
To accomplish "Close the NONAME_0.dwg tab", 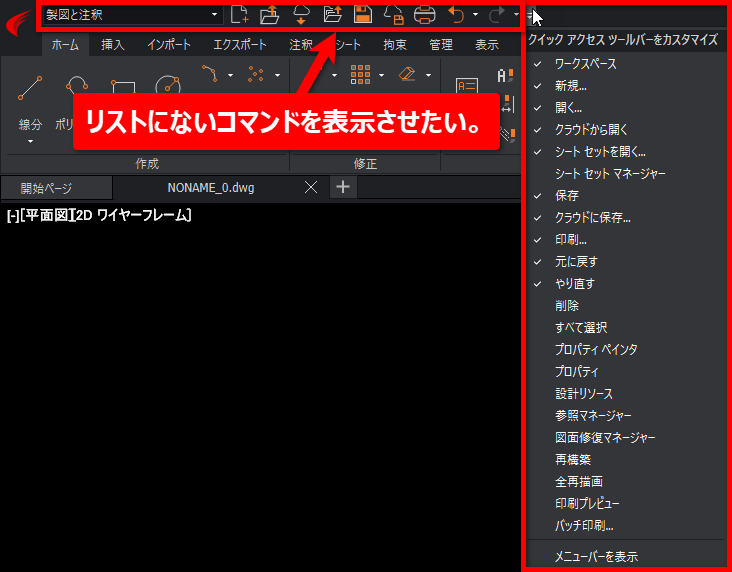I will tap(311, 187).
